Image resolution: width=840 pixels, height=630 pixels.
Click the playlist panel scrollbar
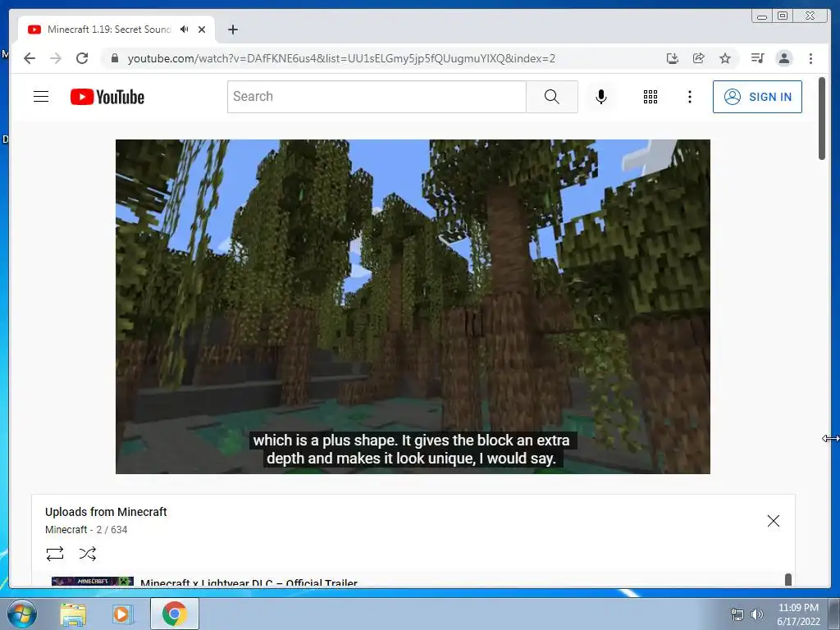pyautogui.click(x=788, y=580)
